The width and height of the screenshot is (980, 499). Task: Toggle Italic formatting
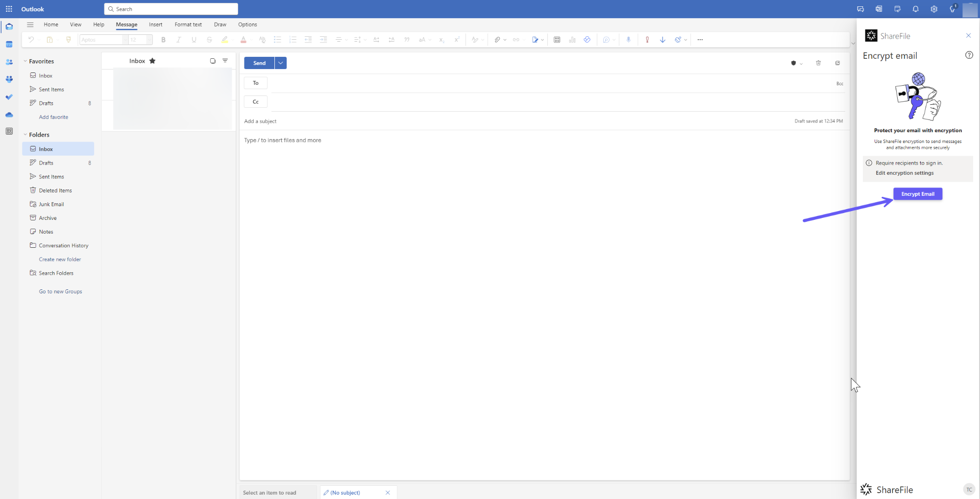click(178, 40)
